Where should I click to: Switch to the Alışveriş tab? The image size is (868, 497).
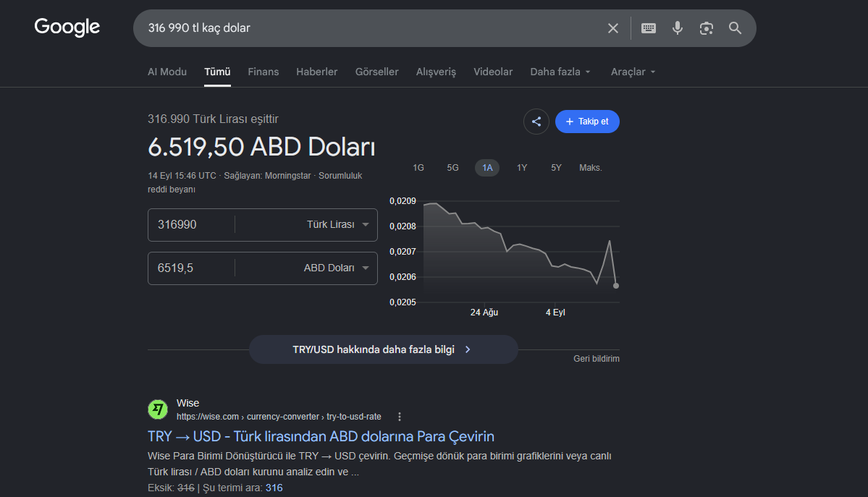[x=437, y=72]
